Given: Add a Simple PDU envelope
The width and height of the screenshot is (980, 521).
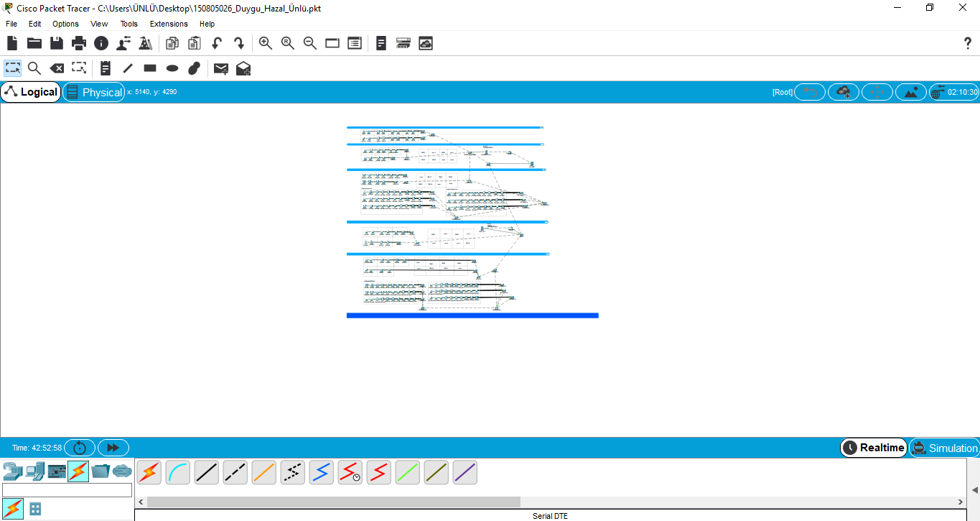Looking at the screenshot, I should [221, 68].
